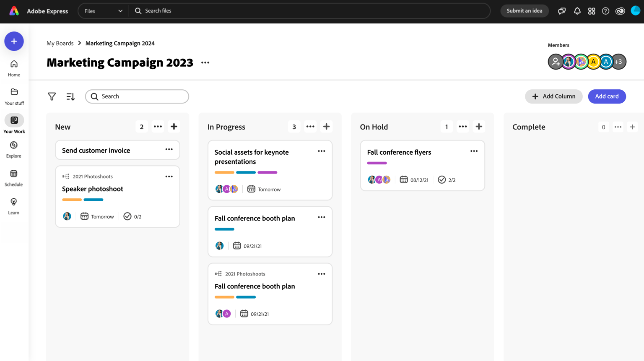
Task: Open Learn in sidebar
Action: 14,206
